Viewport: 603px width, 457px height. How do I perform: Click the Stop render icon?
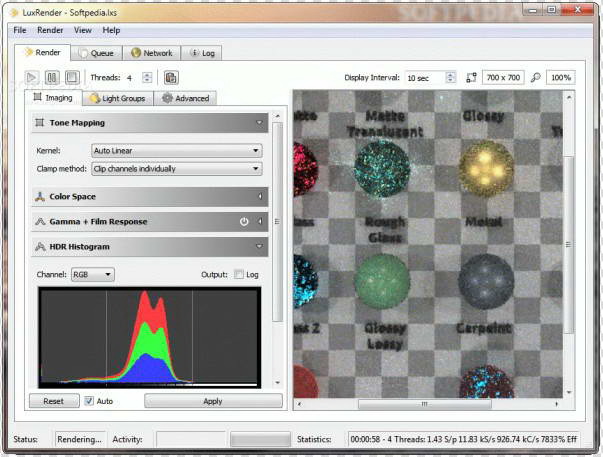[72, 77]
